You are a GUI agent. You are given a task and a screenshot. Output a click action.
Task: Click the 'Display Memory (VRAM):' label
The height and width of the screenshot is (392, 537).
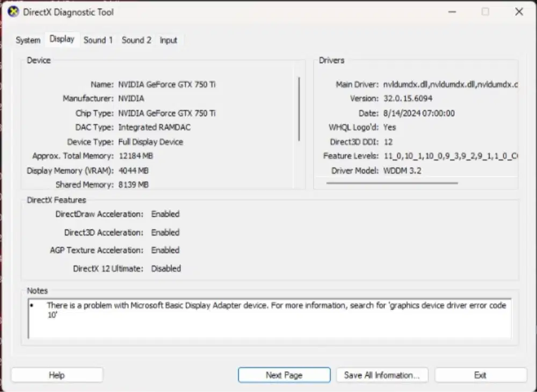pos(70,171)
